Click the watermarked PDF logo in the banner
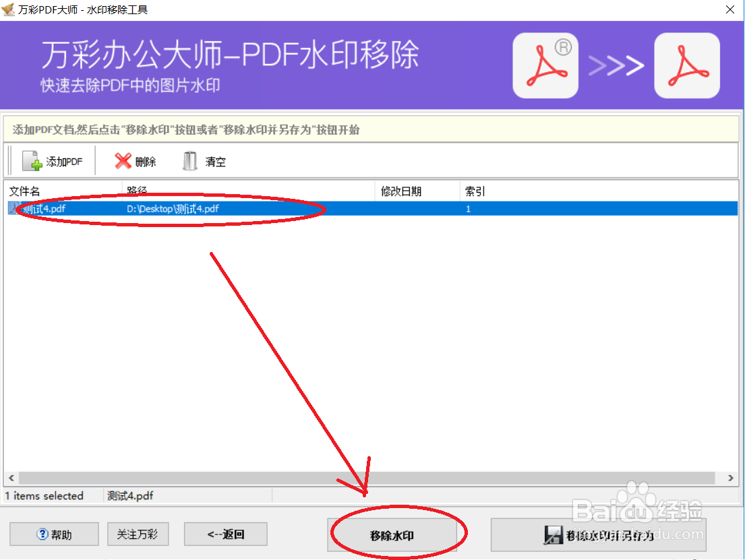Viewport: 745px width, 560px height. coord(545,65)
